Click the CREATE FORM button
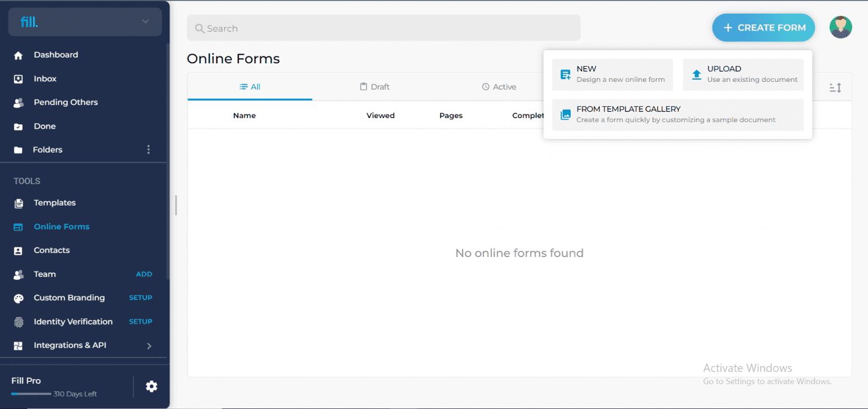This screenshot has height=409, width=868. pos(763,27)
